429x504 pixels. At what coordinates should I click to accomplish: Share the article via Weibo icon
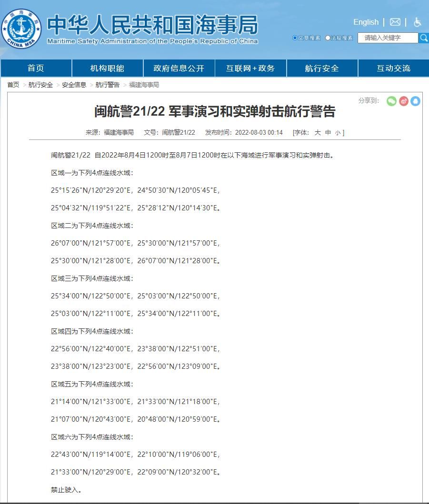[x=404, y=101]
